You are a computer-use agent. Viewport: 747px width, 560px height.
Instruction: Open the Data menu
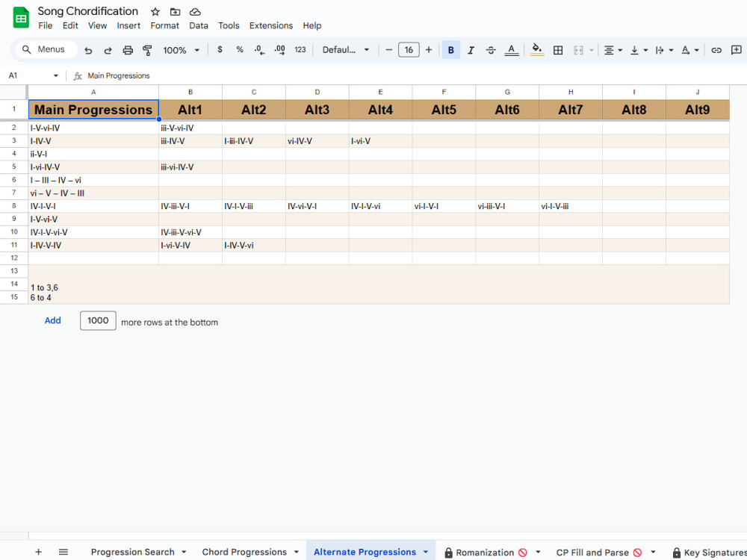(x=198, y=25)
